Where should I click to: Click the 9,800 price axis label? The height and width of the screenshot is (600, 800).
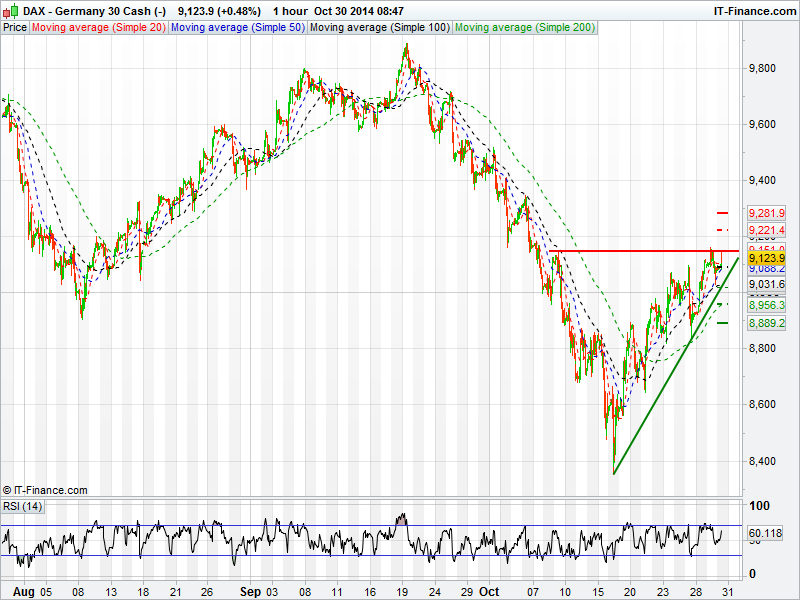pos(762,68)
